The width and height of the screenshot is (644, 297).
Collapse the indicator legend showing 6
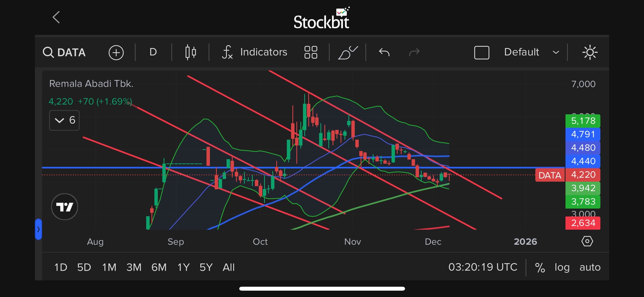[x=64, y=120]
